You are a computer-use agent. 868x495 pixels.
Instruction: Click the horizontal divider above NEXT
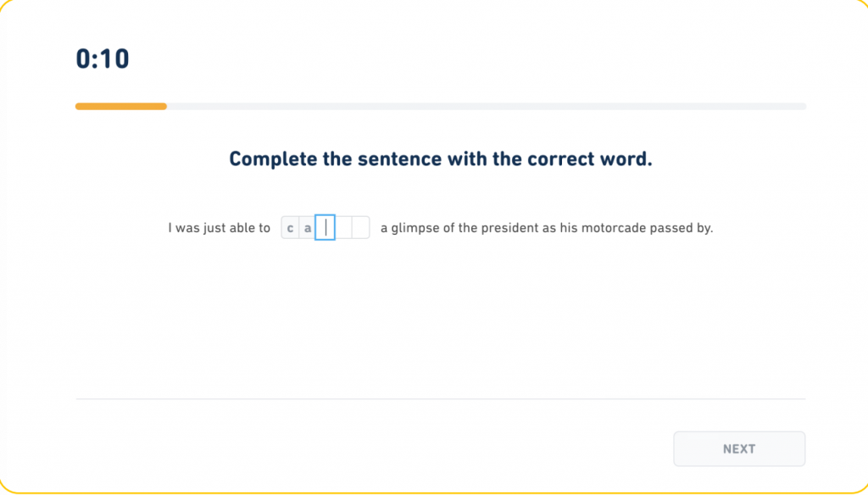[x=440, y=398]
